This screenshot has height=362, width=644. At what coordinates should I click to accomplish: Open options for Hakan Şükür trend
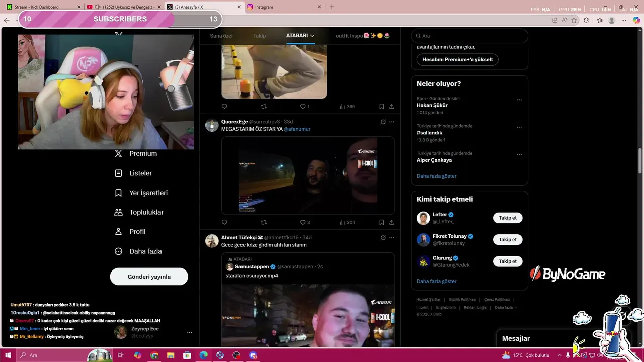(519, 100)
